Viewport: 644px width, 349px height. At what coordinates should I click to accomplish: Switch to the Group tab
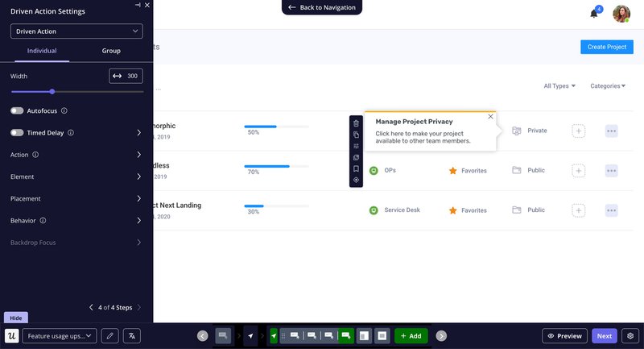point(111,51)
